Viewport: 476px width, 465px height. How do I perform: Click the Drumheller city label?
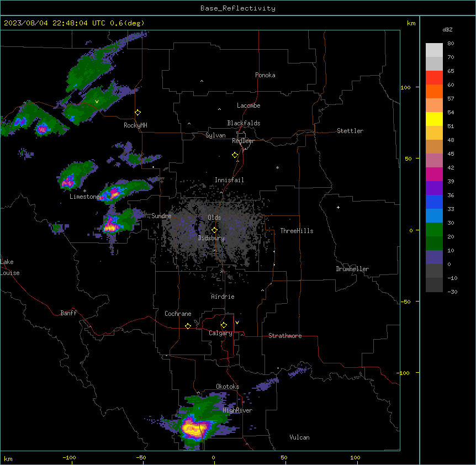click(352, 269)
